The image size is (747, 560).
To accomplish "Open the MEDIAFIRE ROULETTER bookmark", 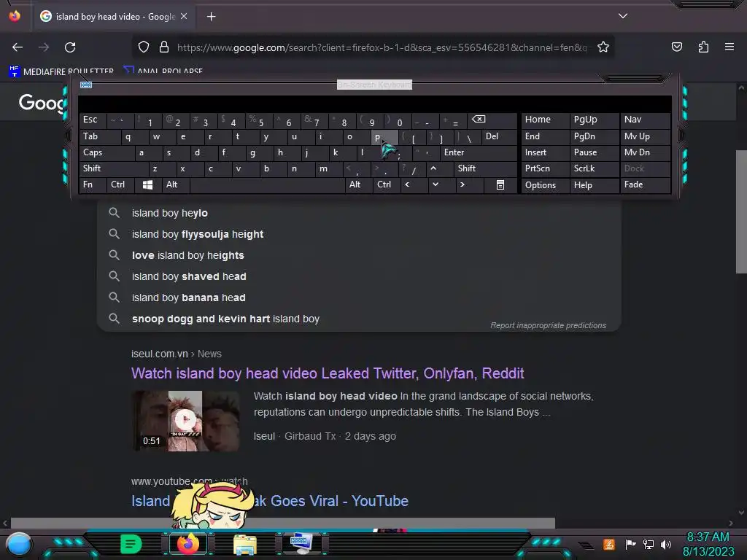I will 61,71.
